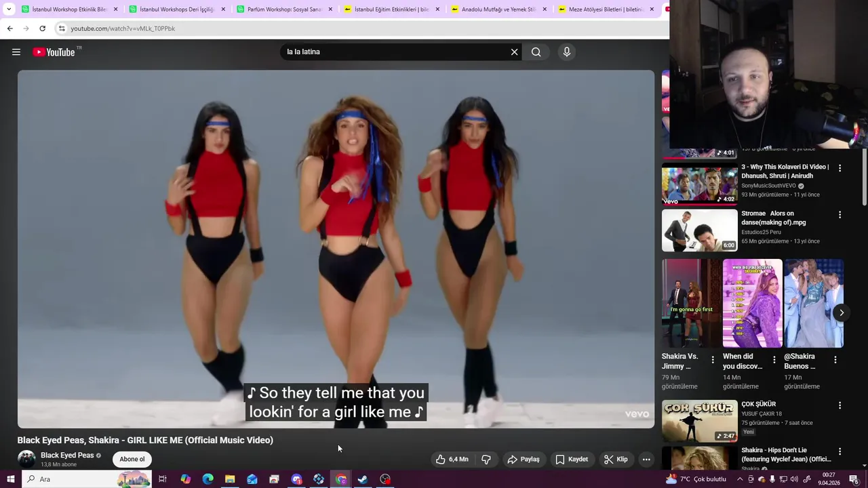The image size is (868, 488).
Task: Open options for Stromae Alors on danse
Action: click(840, 215)
